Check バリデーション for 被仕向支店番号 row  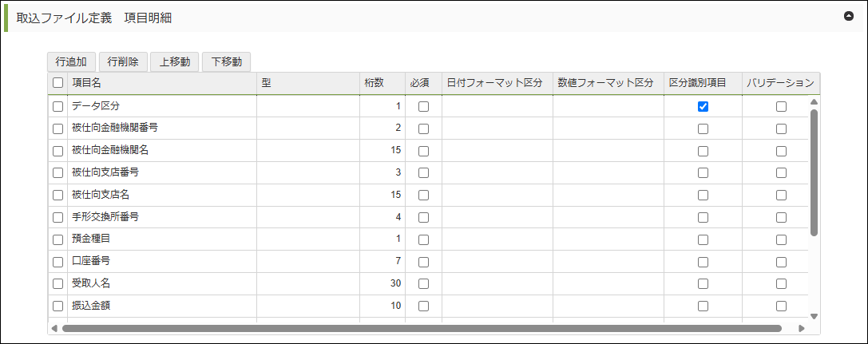point(781,172)
